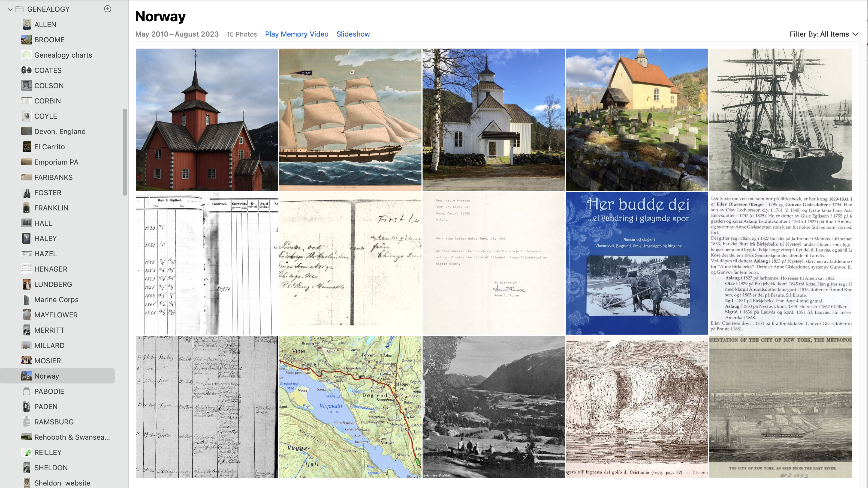
Task: Click the REILLEY album icon
Action: [27, 452]
